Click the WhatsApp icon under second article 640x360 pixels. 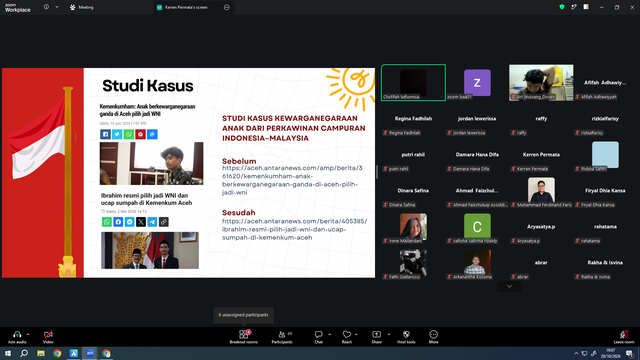click(107, 222)
